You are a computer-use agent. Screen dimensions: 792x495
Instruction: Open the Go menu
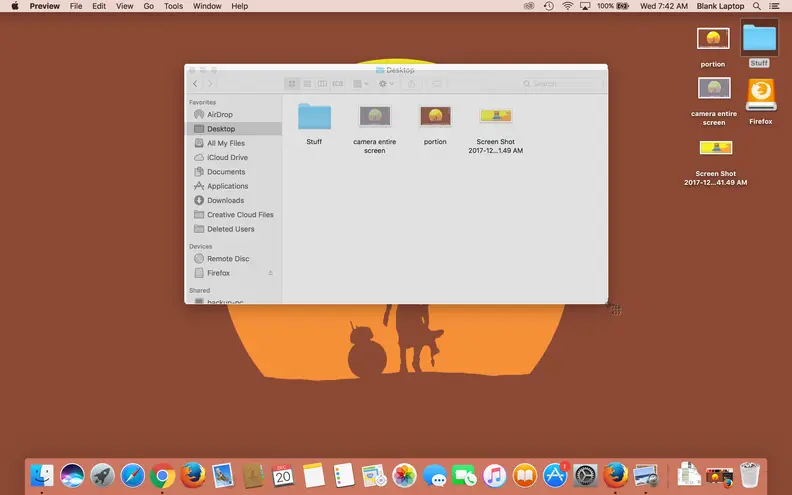(x=148, y=6)
